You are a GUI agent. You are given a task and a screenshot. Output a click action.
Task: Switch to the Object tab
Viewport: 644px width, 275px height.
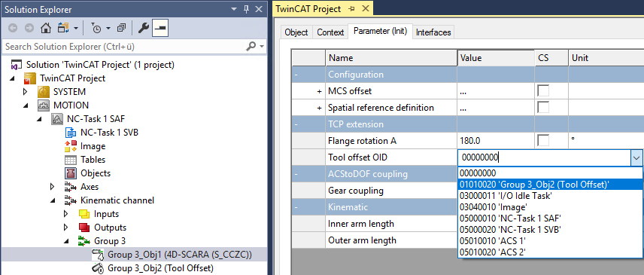click(x=296, y=32)
